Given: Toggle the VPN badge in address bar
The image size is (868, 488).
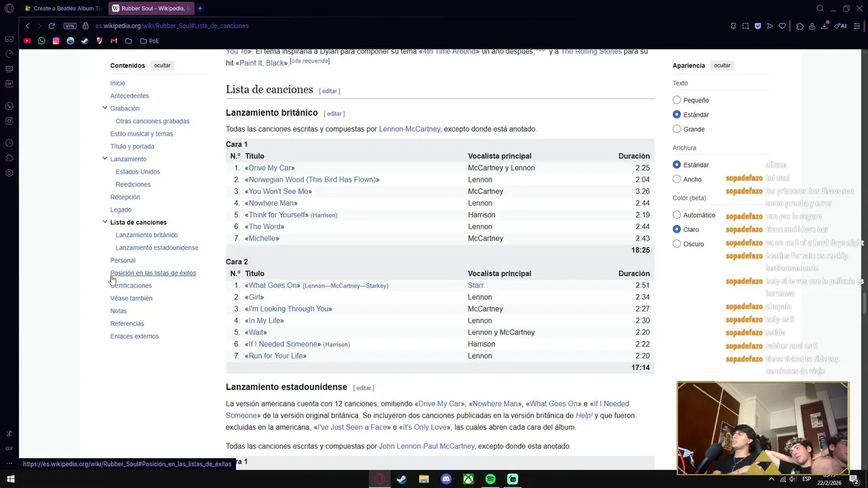Looking at the screenshot, I should tap(70, 26).
